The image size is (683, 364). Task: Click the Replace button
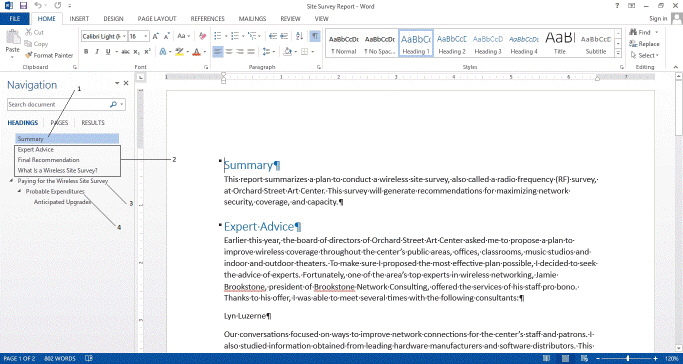645,44
